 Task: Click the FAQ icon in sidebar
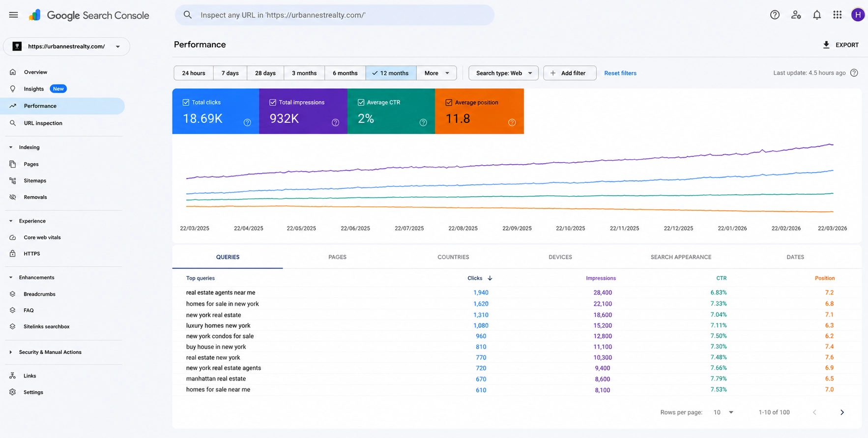click(x=13, y=310)
